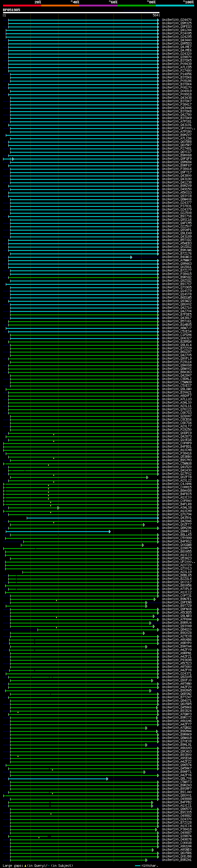Select the UniRef100_Q43438 label

[x=177, y=98]
